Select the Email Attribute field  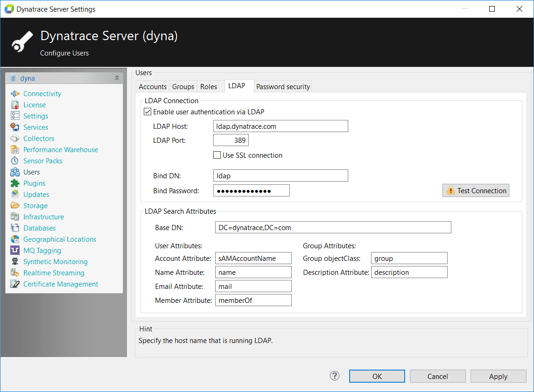coord(253,286)
